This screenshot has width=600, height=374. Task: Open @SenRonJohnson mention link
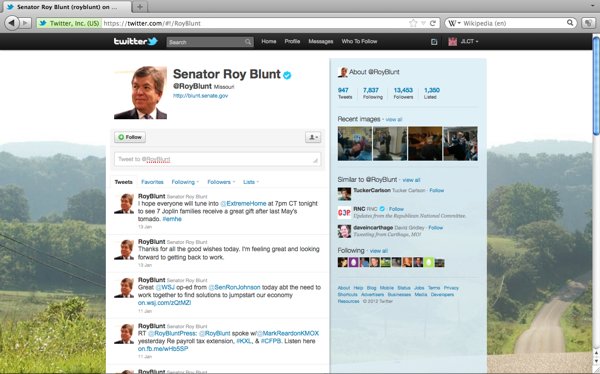click(x=234, y=287)
